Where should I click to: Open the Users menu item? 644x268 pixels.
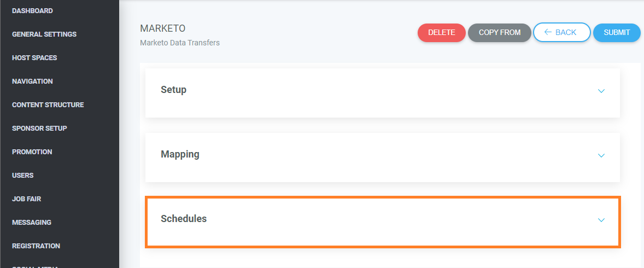click(x=23, y=176)
